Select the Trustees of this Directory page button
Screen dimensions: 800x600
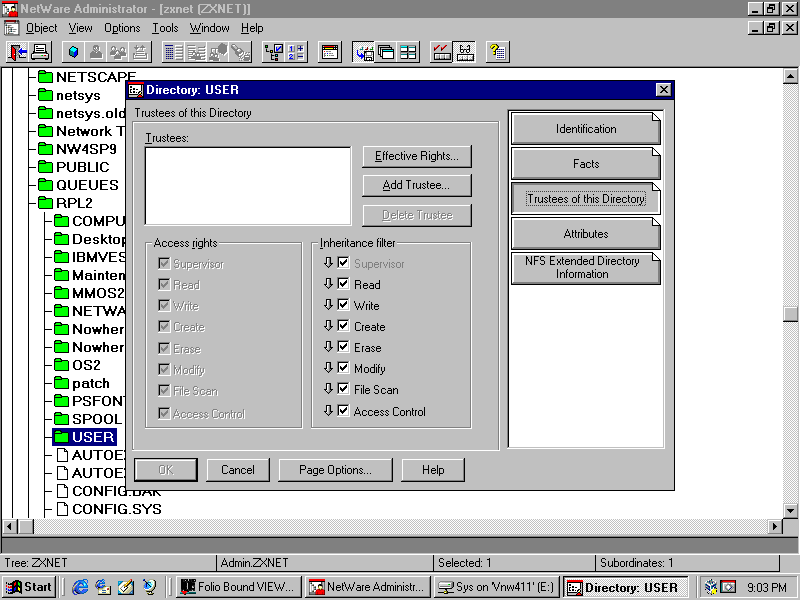pos(586,198)
